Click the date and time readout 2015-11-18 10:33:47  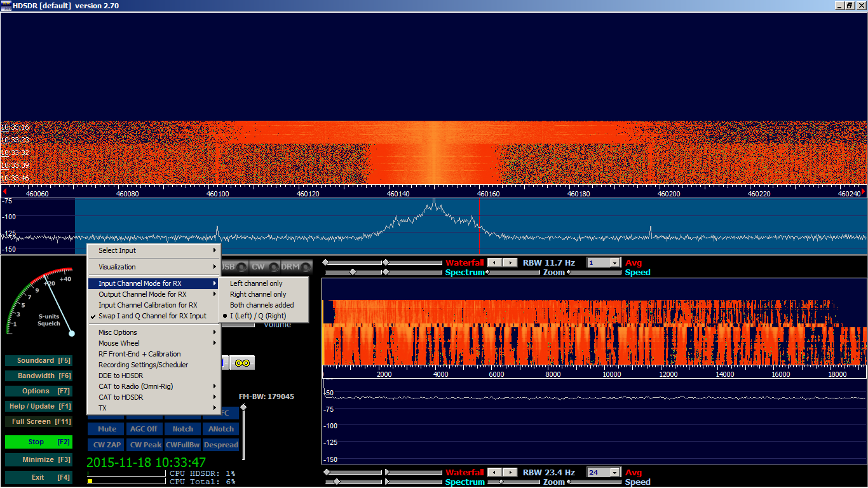click(x=146, y=463)
